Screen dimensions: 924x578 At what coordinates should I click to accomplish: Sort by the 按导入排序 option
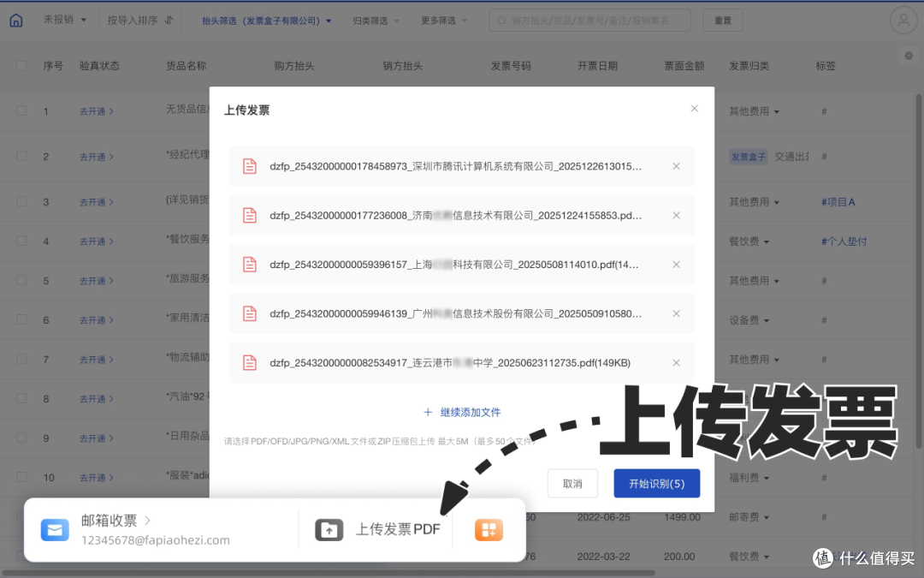[132, 20]
